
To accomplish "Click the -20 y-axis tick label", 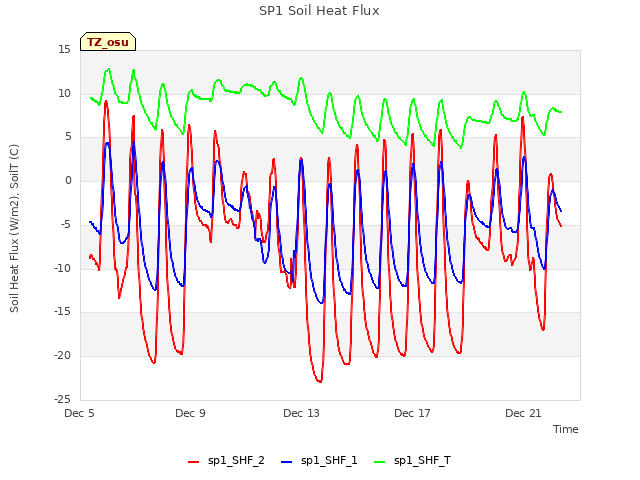I will point(62,356).
